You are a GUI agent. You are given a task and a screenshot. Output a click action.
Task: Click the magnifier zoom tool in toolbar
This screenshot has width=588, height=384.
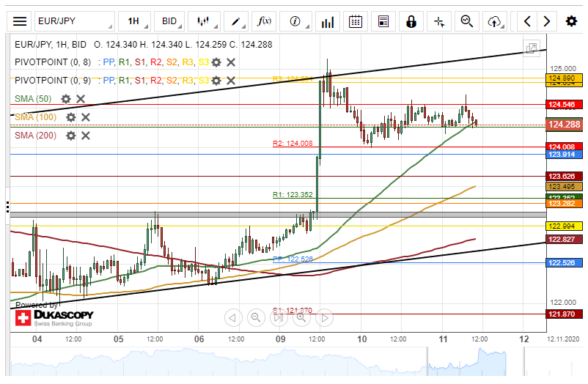466,21
